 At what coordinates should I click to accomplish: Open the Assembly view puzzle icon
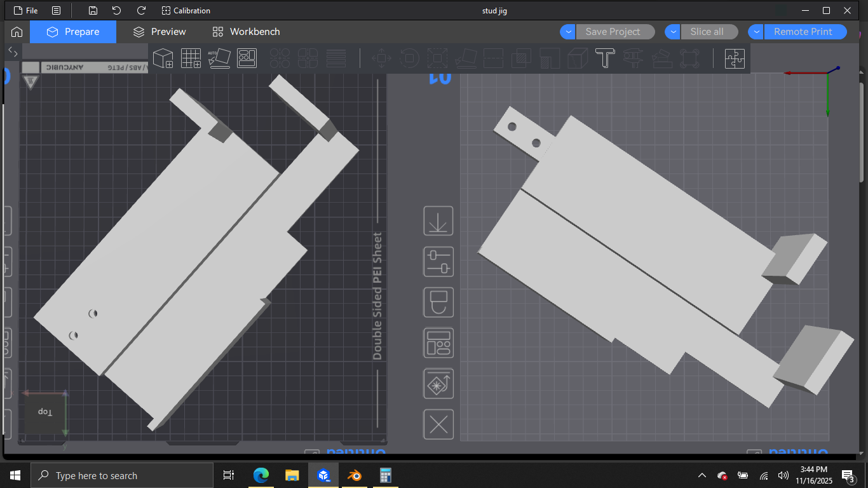735,58
